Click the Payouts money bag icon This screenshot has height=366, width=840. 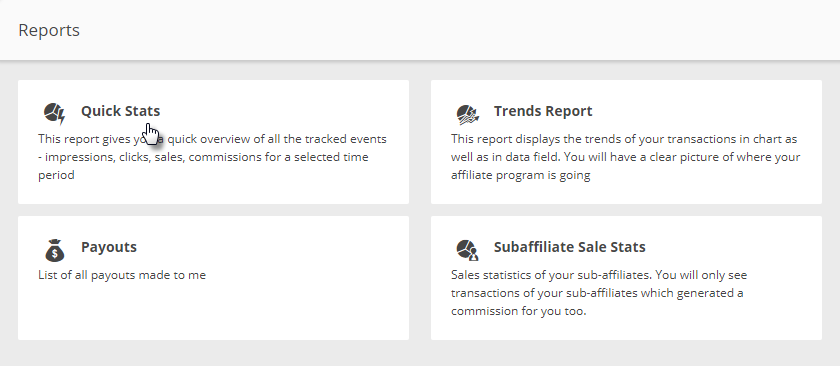tap(55, 250)
